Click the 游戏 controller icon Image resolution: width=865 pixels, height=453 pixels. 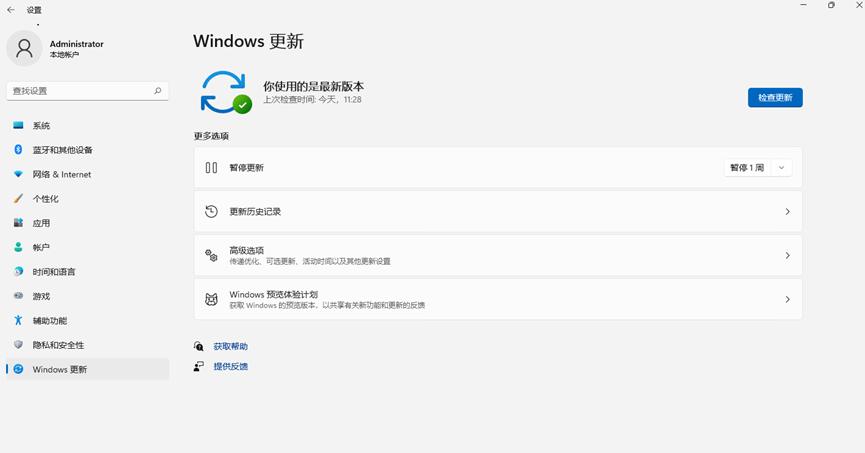[18, 296]
